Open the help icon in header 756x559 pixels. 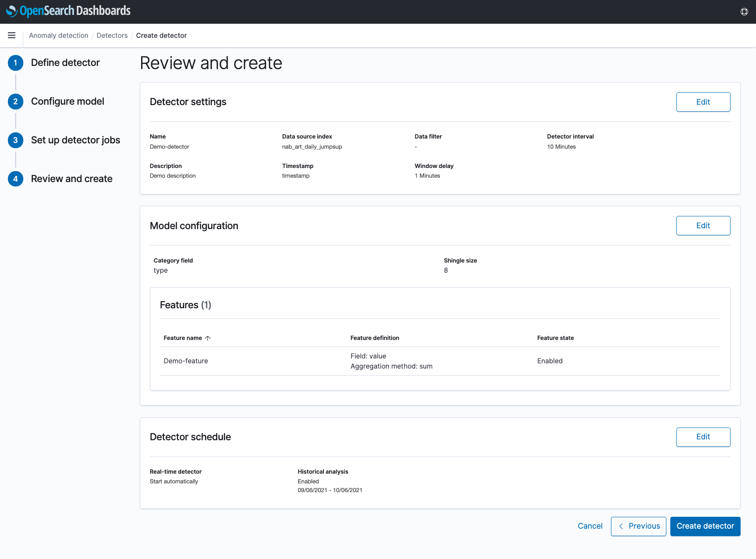(x=744, y=12)
